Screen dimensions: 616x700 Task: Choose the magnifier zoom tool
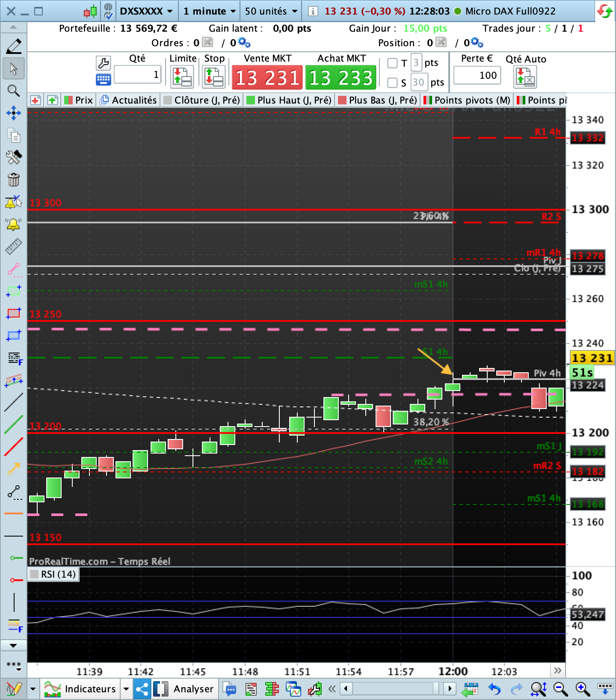pyautogui.click(x=14, y=91)
